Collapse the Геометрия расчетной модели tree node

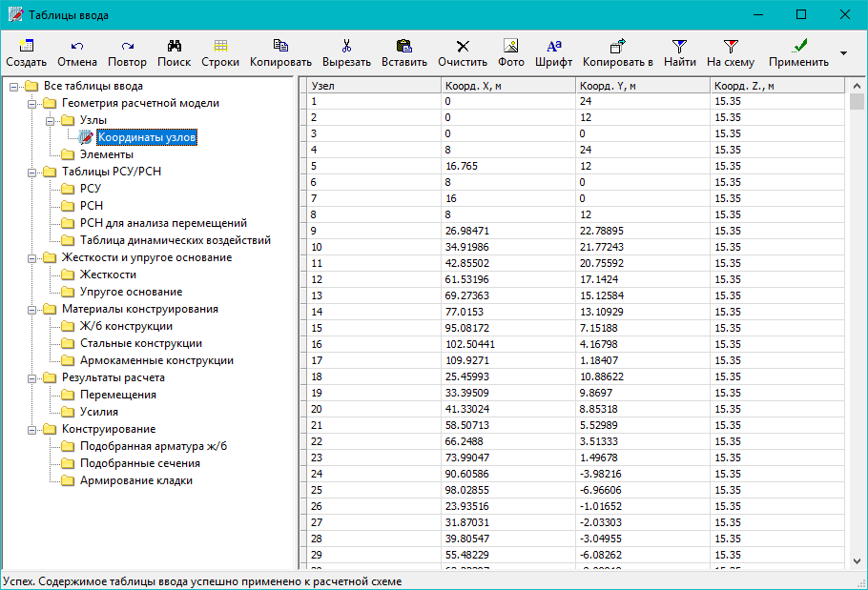click(31, 103)
